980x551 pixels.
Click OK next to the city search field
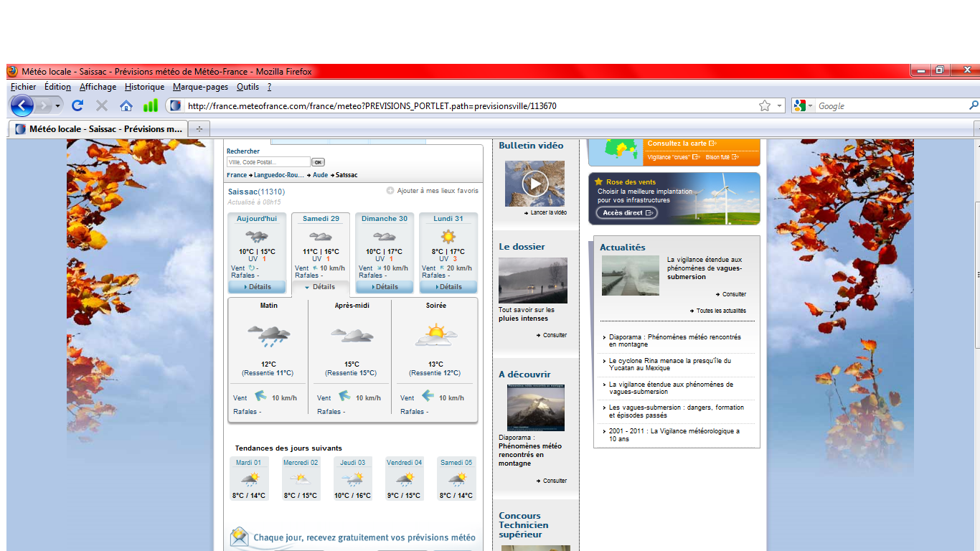(x=318, y=162)
